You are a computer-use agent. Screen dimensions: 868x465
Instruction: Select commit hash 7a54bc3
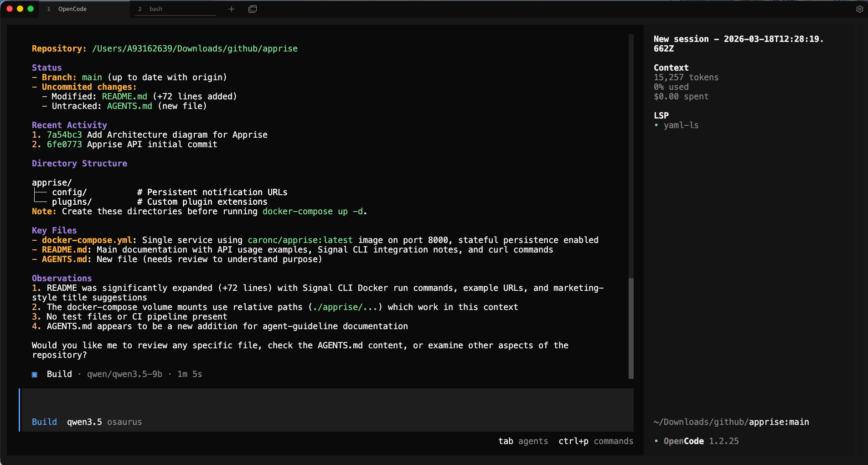click(x=64, y=134)
